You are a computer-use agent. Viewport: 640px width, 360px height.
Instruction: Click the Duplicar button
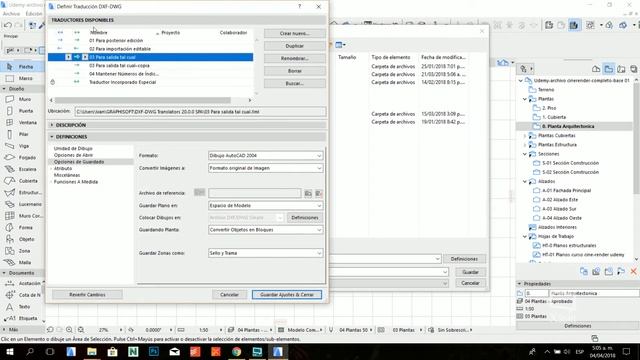coord(295,46)
